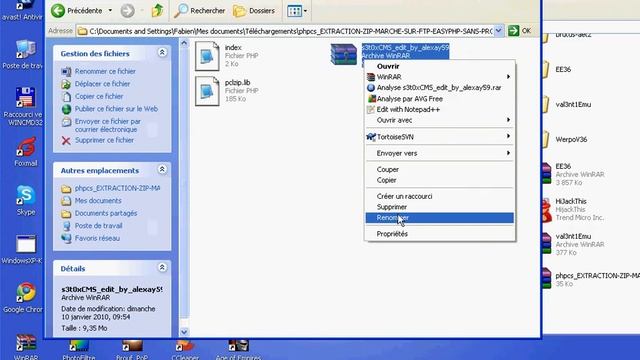
Task: Click the red X delete icon
Action: point(66,141)
